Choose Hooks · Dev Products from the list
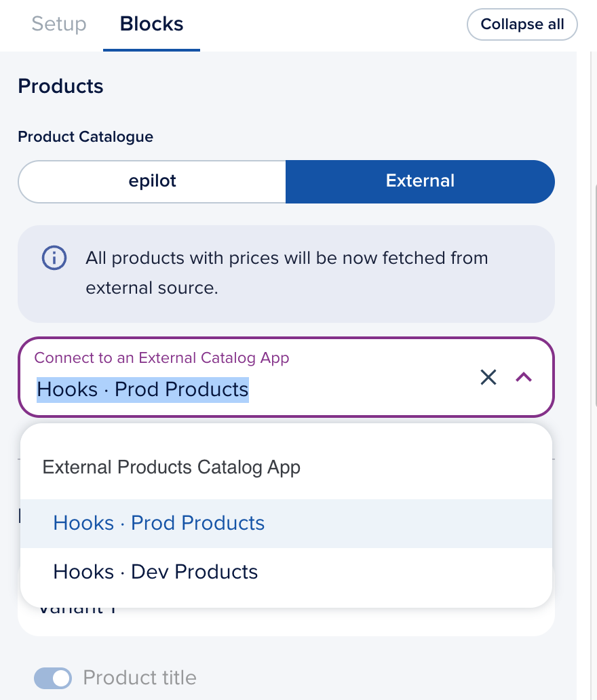The width and height of the screenshot is (597, 700). (155, 572)
